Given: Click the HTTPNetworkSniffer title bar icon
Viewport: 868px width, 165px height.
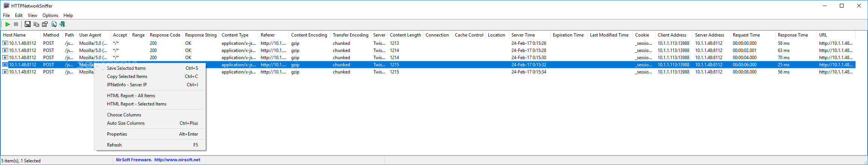Looking at the screenshot, I should tap(6, 6).
